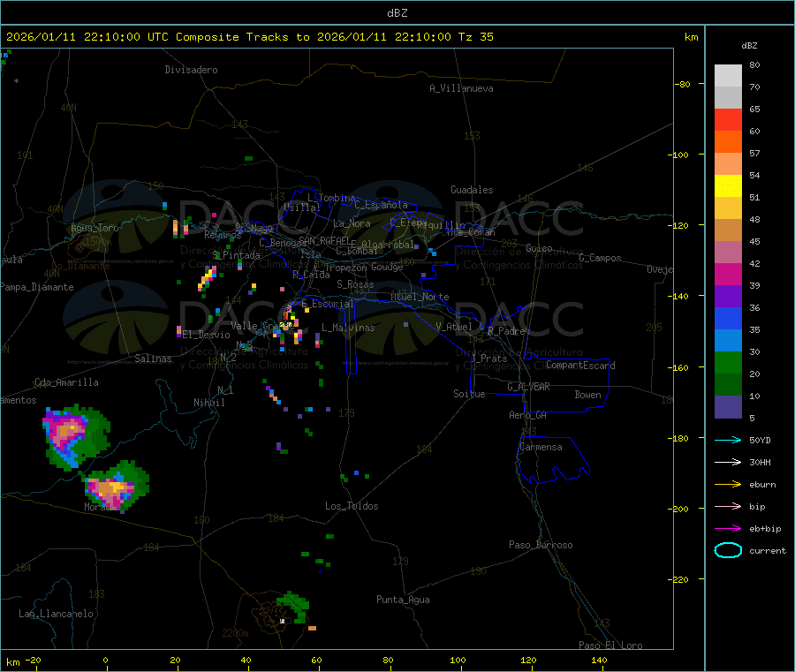Click the 'L_Malvinas' map label

[348, 328]
